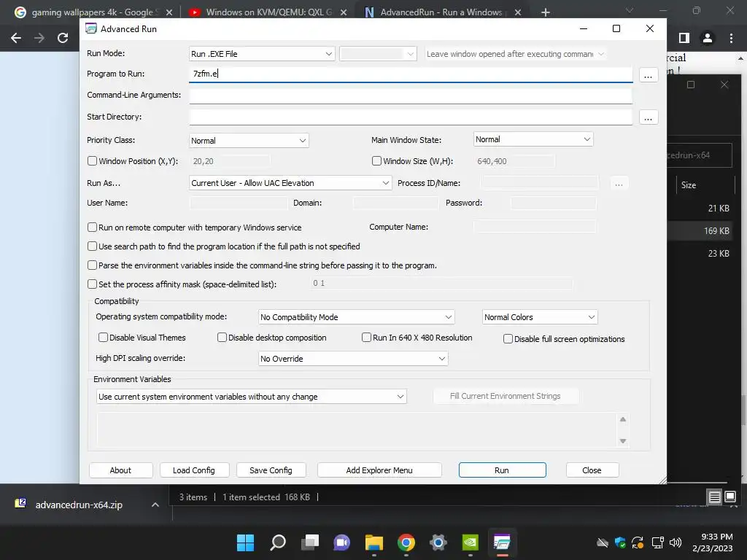The height and width of the screenshot is (560, 747).
Task: Switch to Chrome icon in taskbar
Action: tap(406, 542)
